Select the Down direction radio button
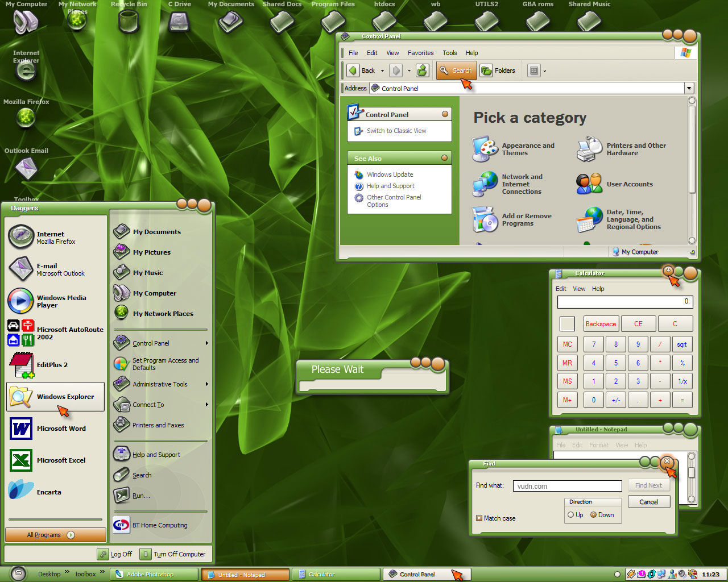Image resolution: width=728 pixels, height=582 pixels. [593, 515]
